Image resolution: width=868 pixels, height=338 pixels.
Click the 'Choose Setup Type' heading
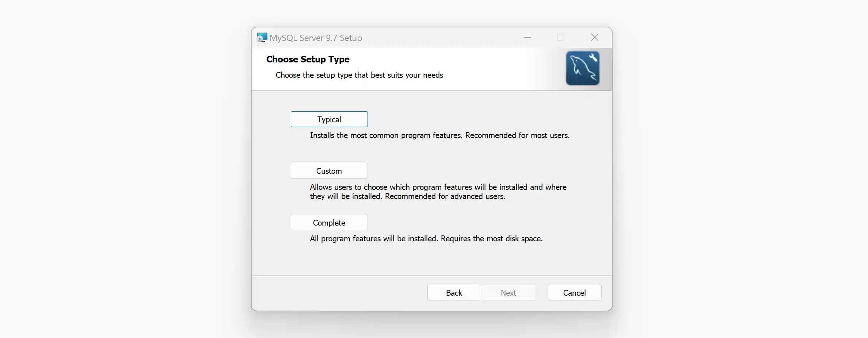pos(308,59)
